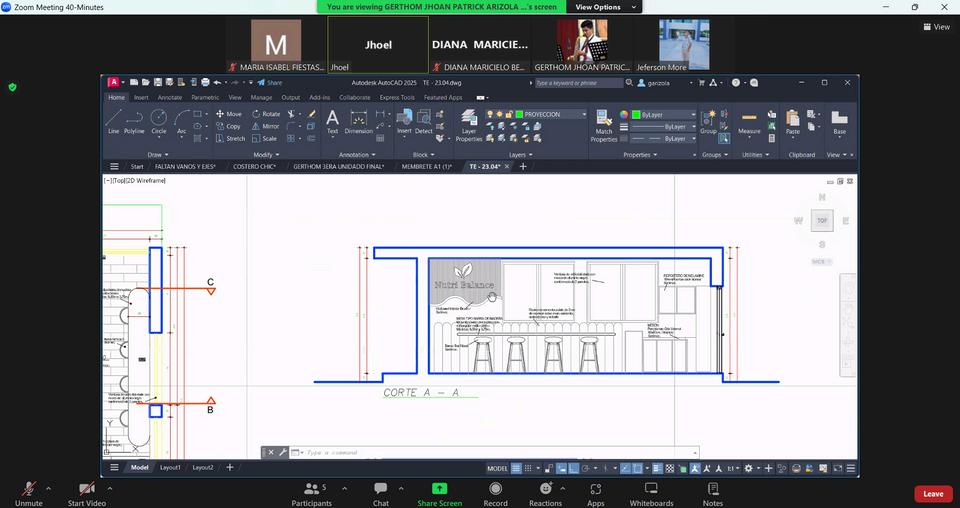Screen dimensions: 960x508
Task: Create a Group from objects
Action: (x=708, y=122)
